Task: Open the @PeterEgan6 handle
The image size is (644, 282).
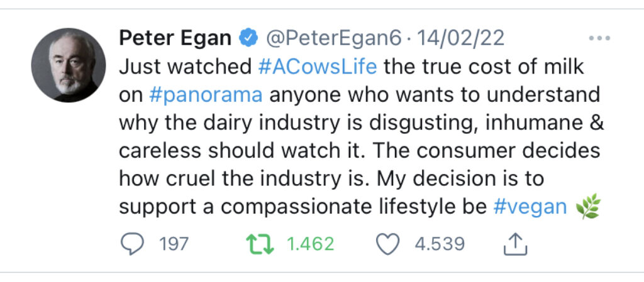Action: [x=333, y=38]
